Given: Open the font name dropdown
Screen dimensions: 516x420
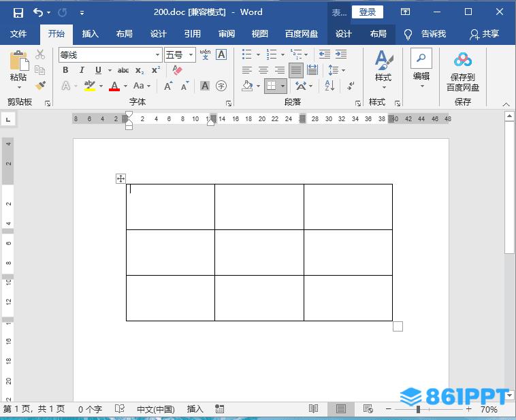Looking at the screenshot, I should click(157, 54).
